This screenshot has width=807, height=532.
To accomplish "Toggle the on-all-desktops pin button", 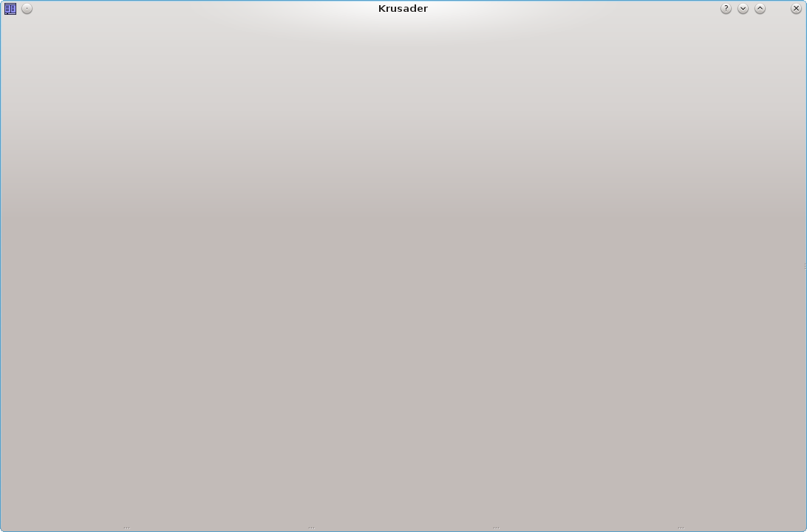I will (x=27, y=9).
